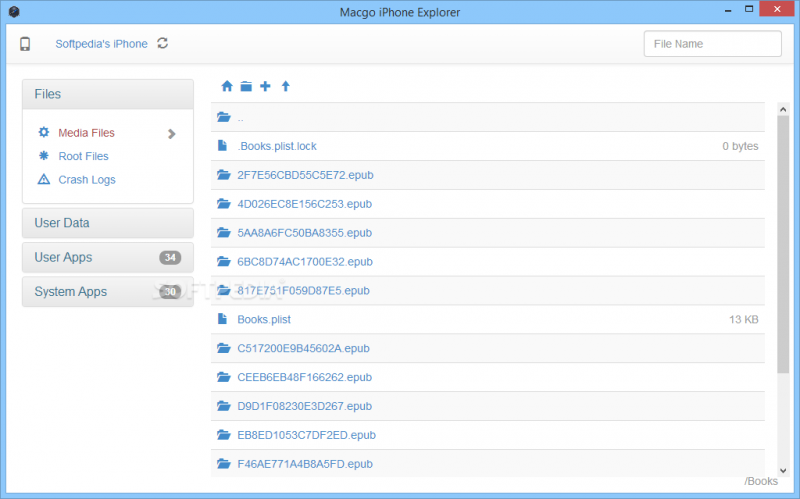This screenshot has width=800, height=499.
Task: Click User Apps count badge 34
Action: point(170,258)
